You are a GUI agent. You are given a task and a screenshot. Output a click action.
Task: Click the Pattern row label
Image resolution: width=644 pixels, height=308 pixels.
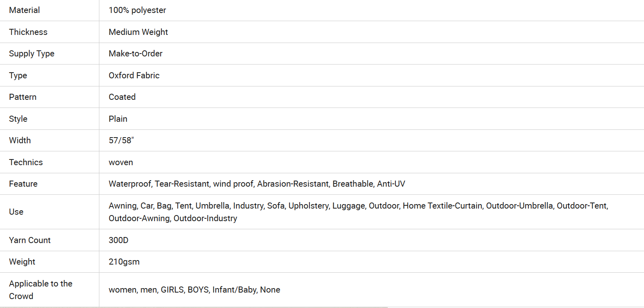click(23, 97)
